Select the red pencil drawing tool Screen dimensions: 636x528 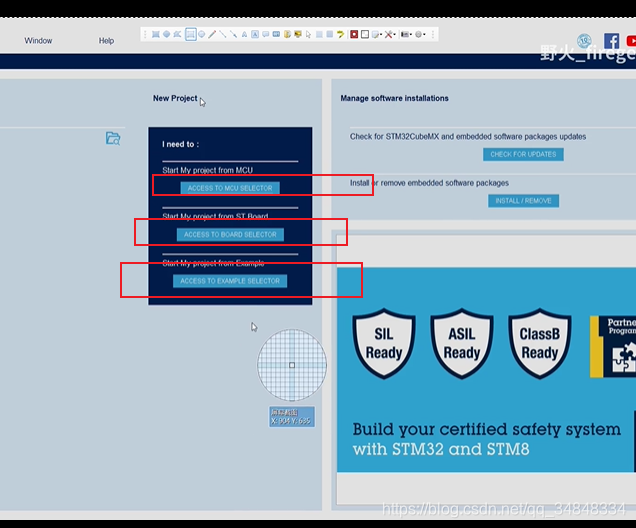point(212,34)
